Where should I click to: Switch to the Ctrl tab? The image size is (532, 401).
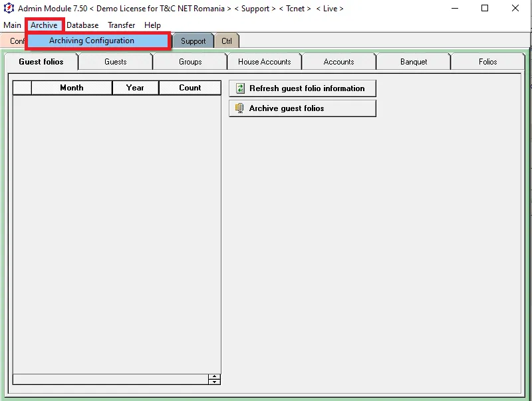227,41
